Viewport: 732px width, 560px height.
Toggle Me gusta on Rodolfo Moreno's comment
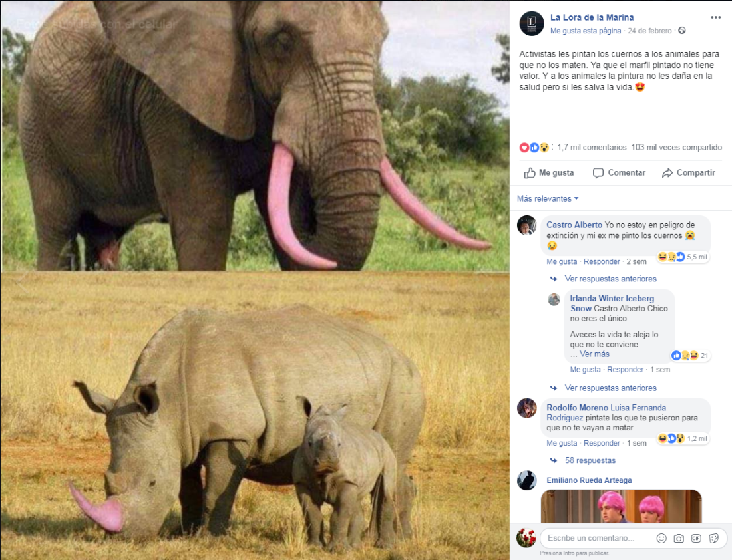562,443
